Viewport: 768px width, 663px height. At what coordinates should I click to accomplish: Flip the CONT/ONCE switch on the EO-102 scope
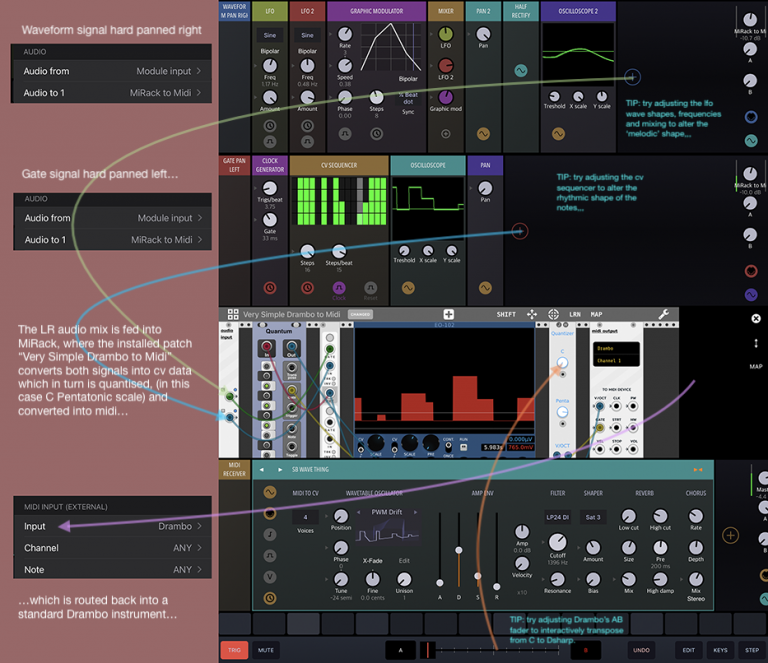click(x=448, y=447)
